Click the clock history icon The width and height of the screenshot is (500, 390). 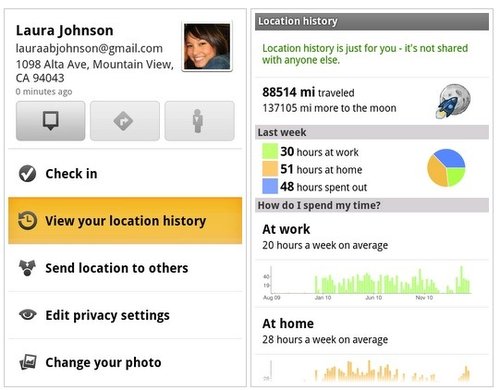point(27,221)
